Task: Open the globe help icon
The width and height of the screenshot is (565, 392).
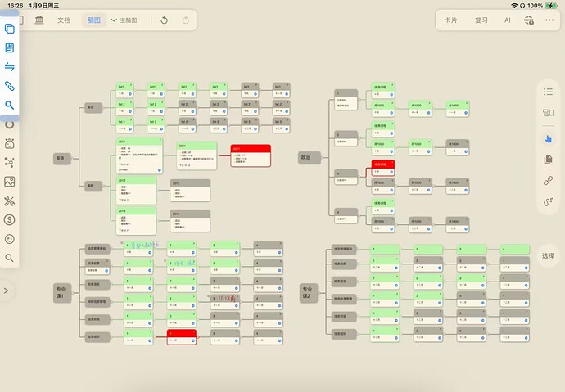Action: pos(529,20)
